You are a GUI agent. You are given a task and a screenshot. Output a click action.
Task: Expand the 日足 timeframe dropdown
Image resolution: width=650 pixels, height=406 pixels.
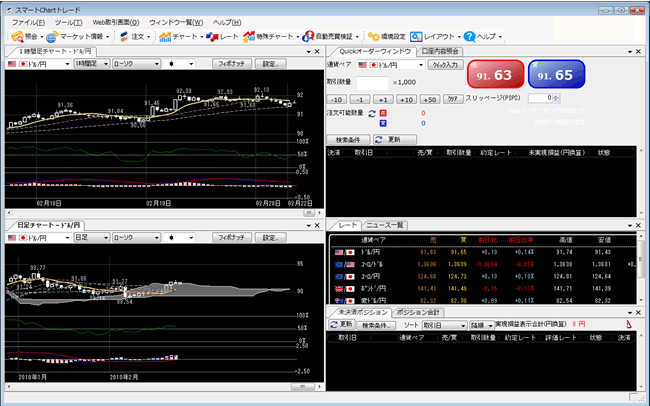[106, 238]
